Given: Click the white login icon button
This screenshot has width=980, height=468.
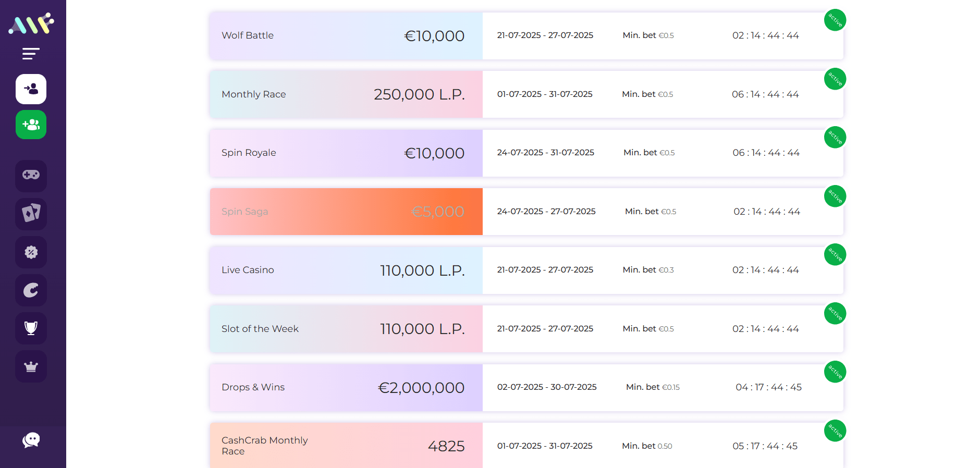Looking at the screenshot, I should tap(31, 89).
